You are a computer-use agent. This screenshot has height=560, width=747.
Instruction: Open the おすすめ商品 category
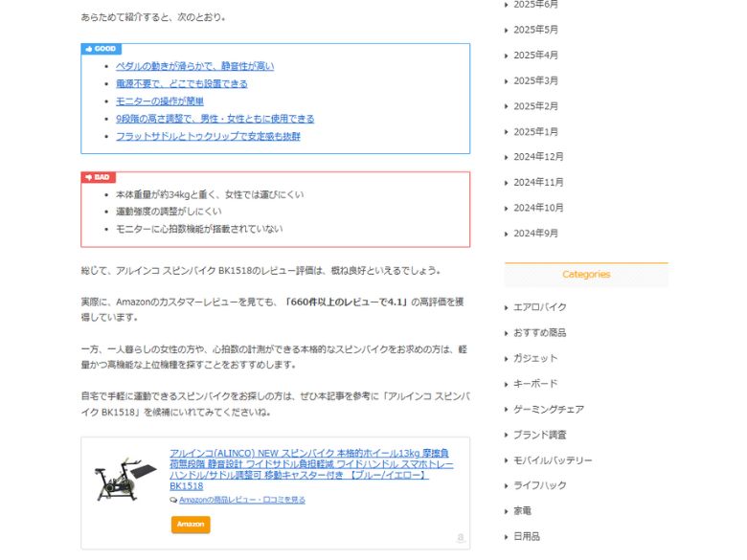[x=540, y=332]
